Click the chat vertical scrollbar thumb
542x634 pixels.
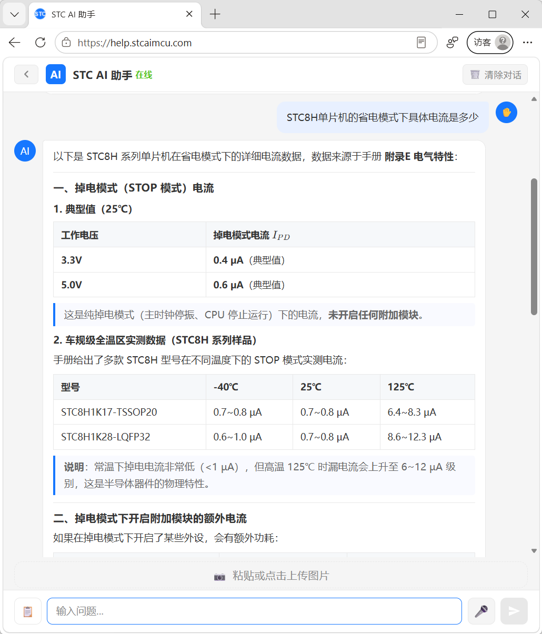coord(534,247)
